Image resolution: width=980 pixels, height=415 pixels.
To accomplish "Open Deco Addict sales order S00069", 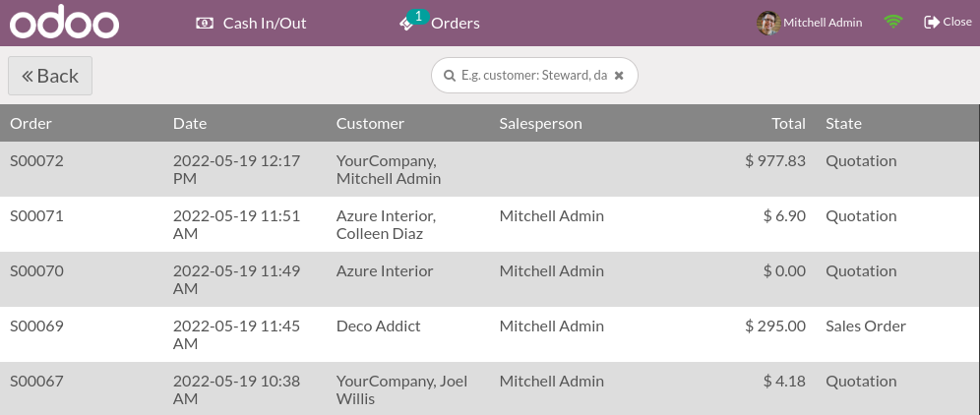I will click(x=37, y=326).
